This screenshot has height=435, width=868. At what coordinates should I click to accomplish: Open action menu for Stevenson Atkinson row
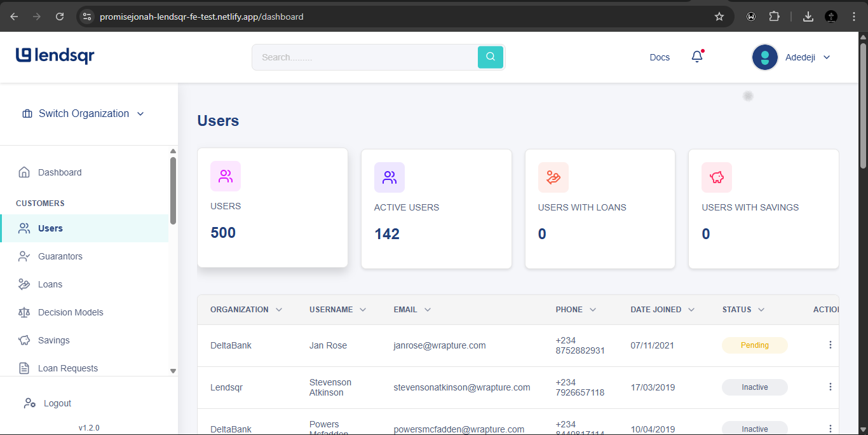(830, 387)
